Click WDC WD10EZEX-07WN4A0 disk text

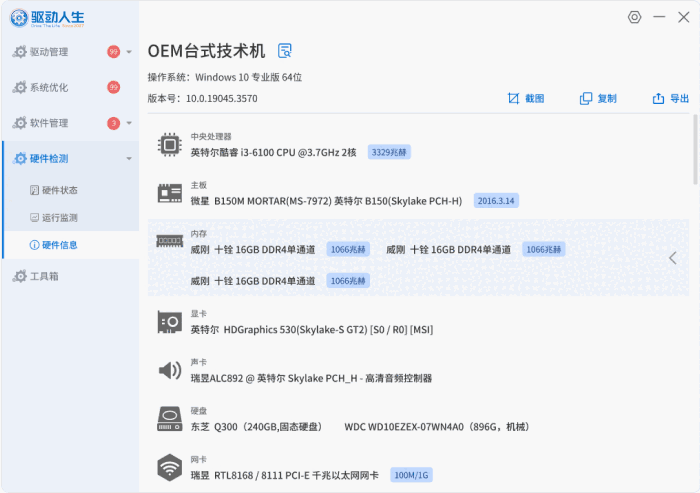tap(437, 427)
